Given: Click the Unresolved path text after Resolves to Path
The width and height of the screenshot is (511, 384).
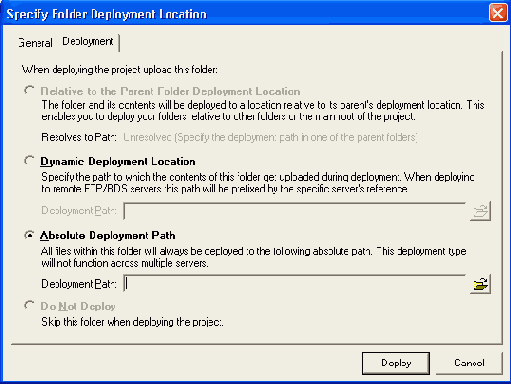Looking at the screenshot, I should click(270, 137).
